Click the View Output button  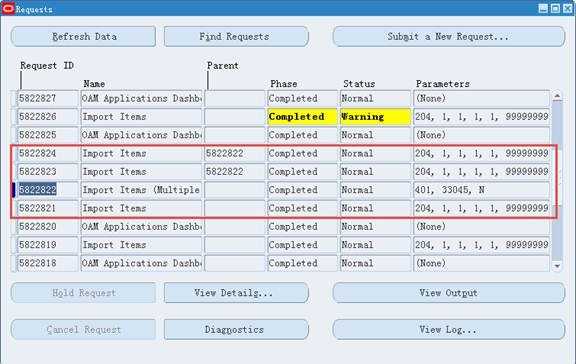click(x=449, y=293)
